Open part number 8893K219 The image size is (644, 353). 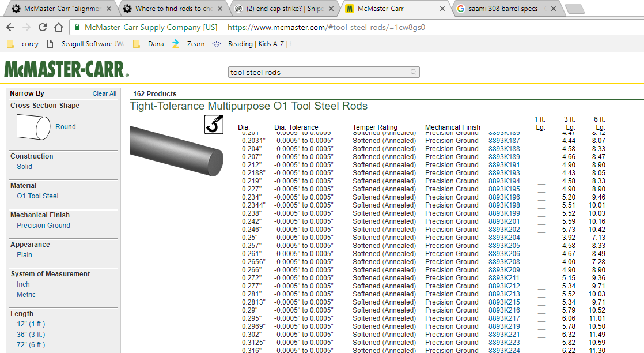click(x=504, y=326)
